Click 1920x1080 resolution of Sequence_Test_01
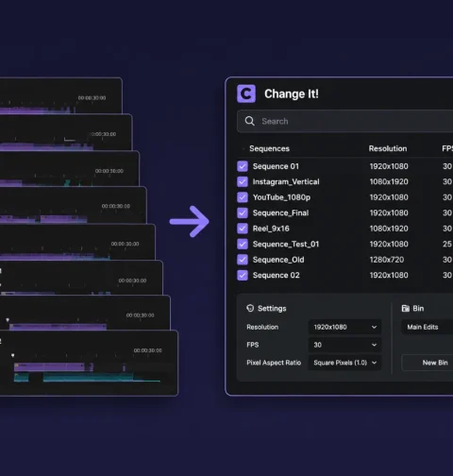 point(389,244)
